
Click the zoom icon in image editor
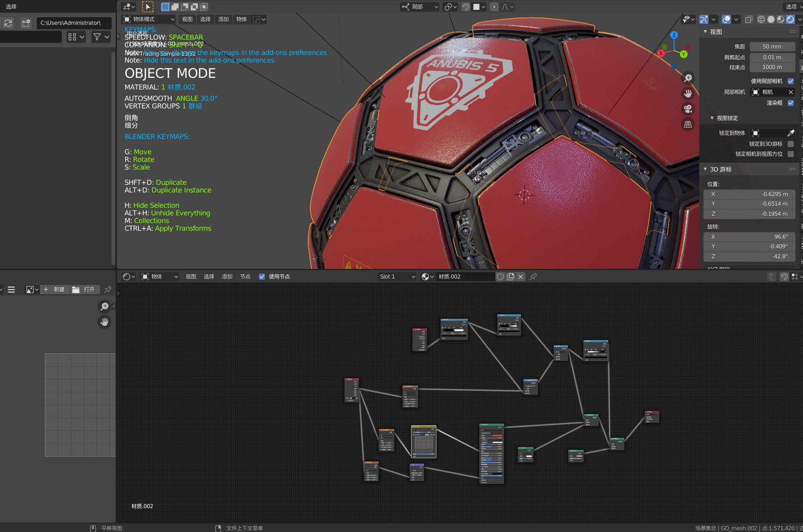coord(104,306)
